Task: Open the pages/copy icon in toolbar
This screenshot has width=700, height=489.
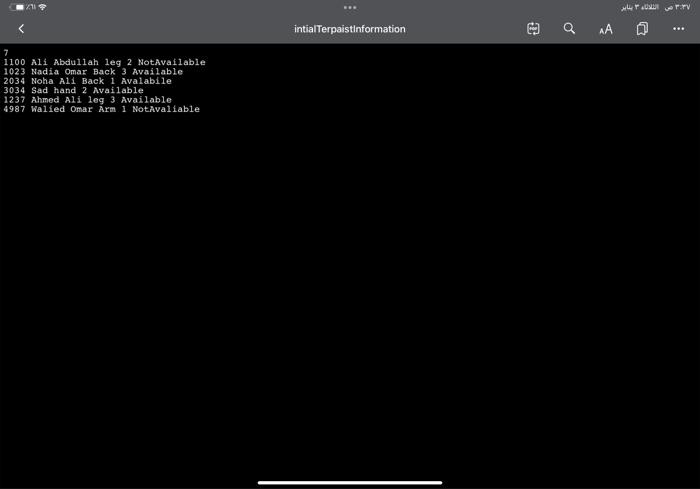Action: pyautogui.click(x=642, y=29)
